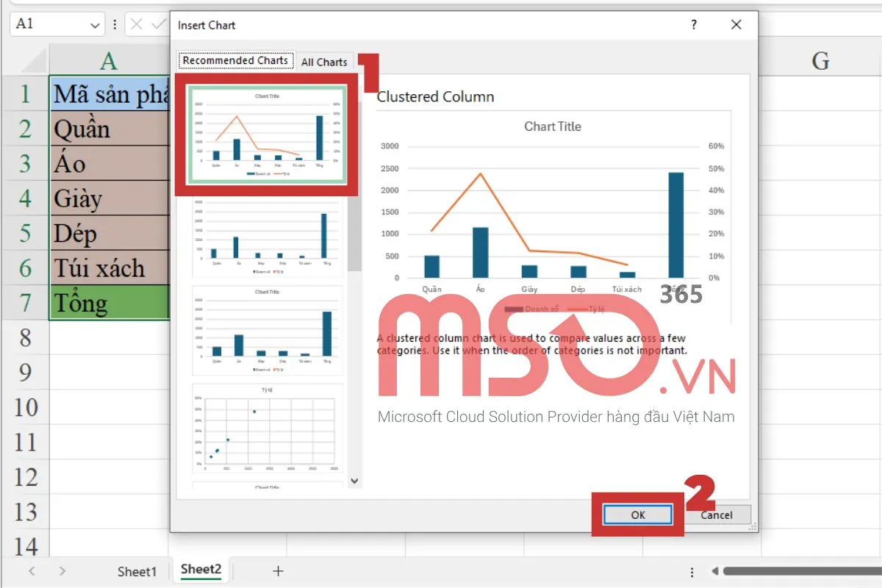This screenshot has height=588, width=882.
Task: Switch to the All Charts tab
Action: pos(324,62)
